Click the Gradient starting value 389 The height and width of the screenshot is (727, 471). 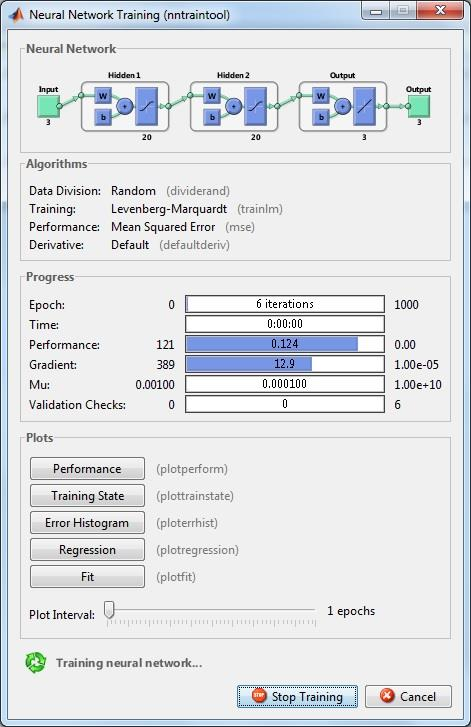point(165,364)
